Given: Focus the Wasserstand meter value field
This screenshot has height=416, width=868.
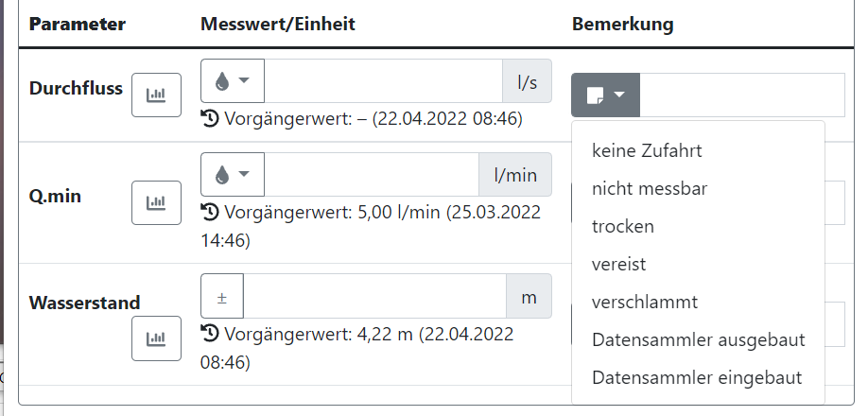Looking at the screenshot, I should [x=374, y=296].
